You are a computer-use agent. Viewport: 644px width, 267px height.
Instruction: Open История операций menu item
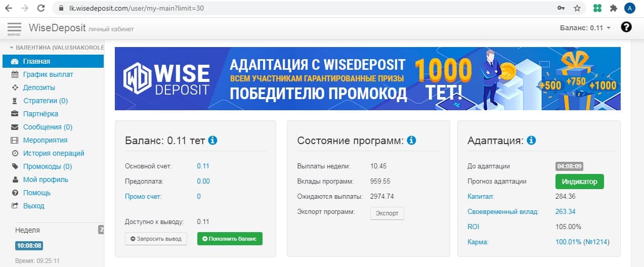pos(54,153)
